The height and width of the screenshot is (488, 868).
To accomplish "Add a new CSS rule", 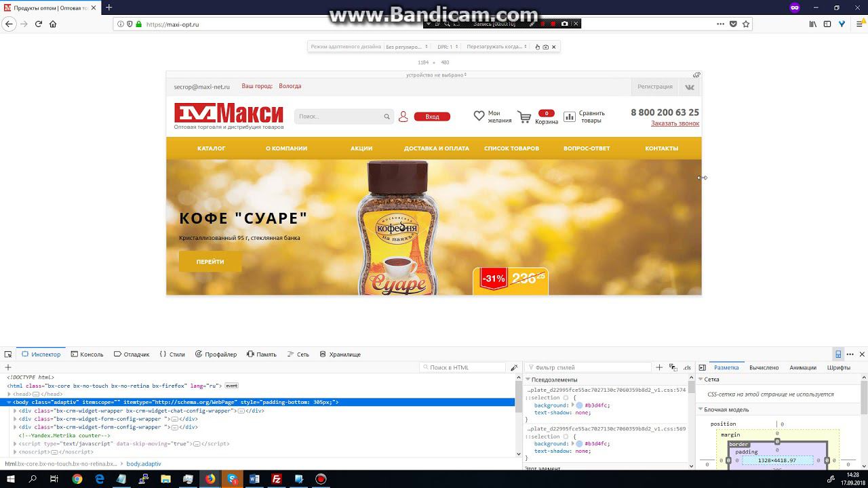I will pos(659,367).
